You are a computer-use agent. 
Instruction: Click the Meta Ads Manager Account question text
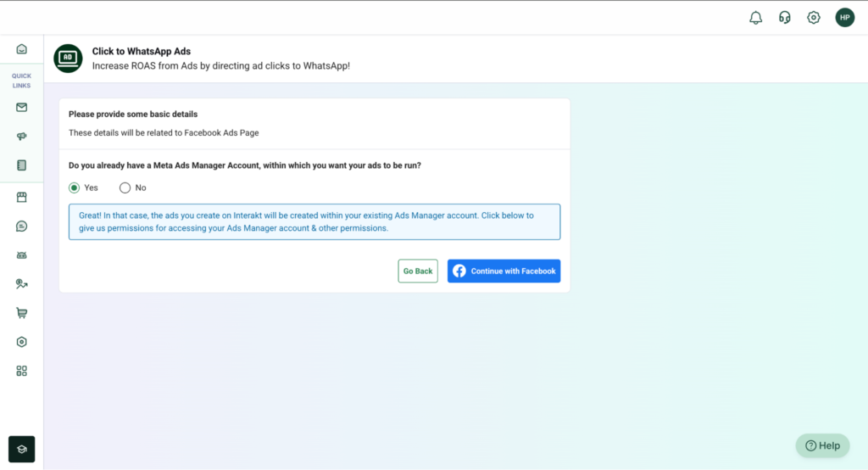click(x=245, y=165)
